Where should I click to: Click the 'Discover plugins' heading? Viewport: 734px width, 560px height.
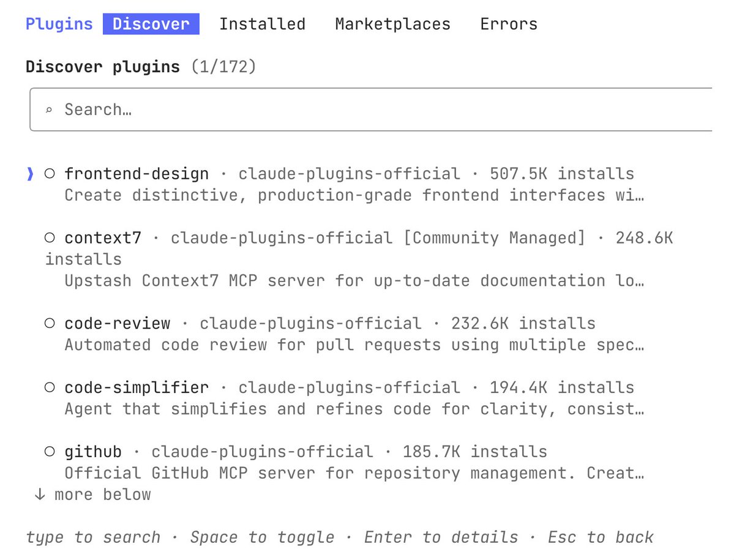[102, 67]
